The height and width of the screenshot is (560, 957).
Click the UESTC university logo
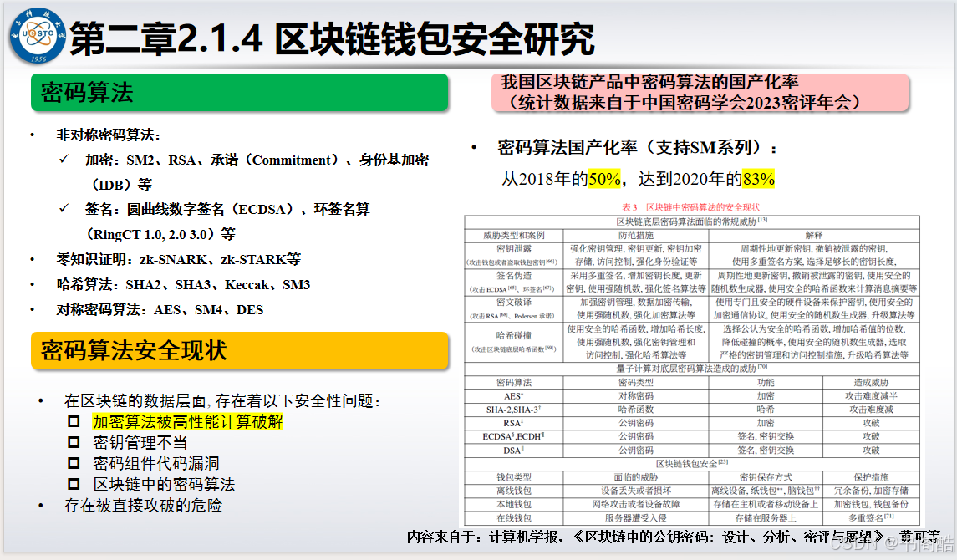[x=38, y=36]
